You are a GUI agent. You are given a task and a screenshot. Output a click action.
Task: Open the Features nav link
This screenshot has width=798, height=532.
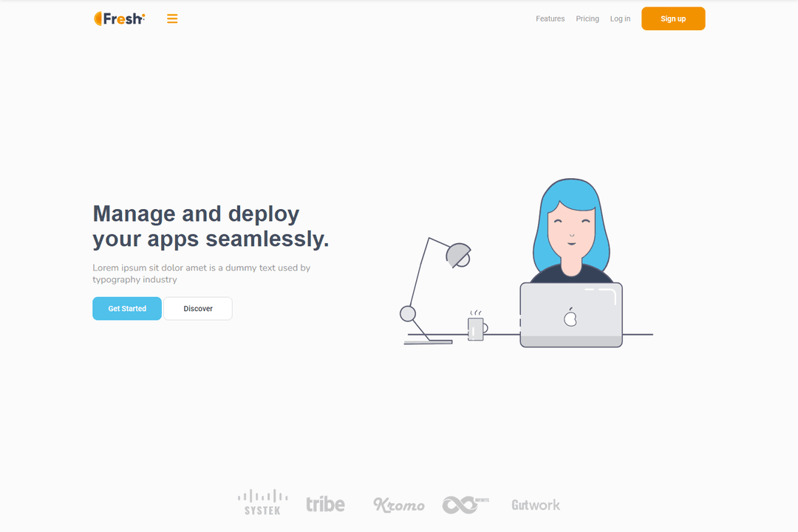(550, 18)
